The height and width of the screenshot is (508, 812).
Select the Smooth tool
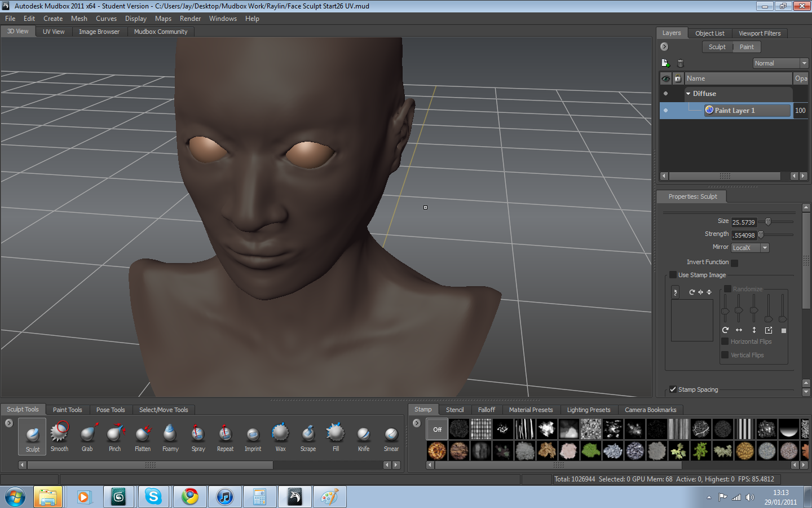tap(59, 435)
